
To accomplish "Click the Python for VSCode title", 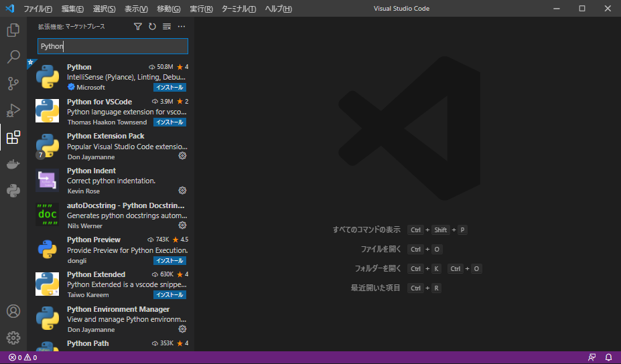I will tap(99, 102).
